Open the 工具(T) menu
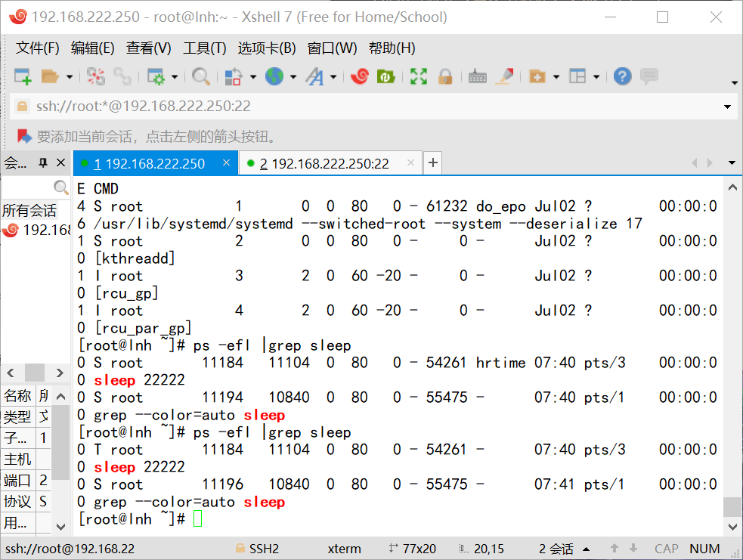Screen dimensions: 743x560 point(205,48)
